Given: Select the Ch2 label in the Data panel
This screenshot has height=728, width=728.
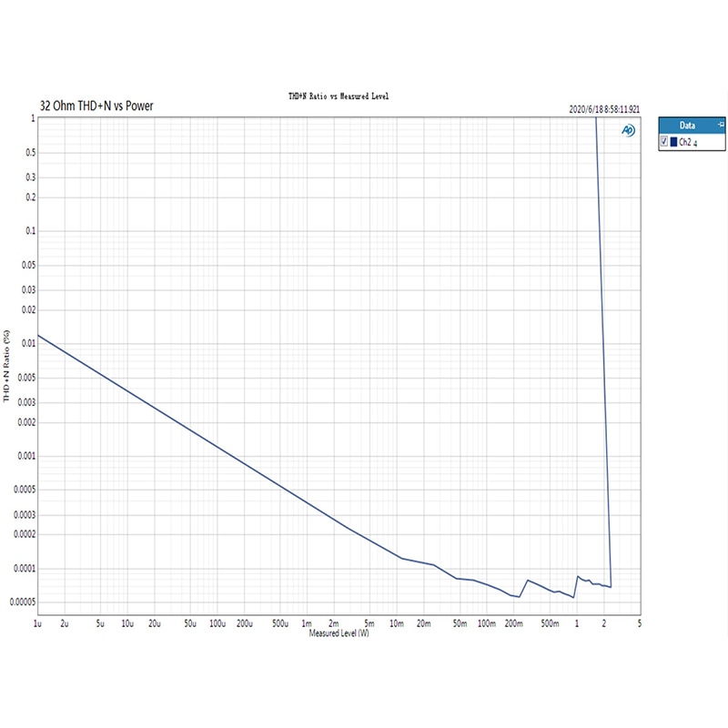Looking at the screenshot, I should pos(685,142).
